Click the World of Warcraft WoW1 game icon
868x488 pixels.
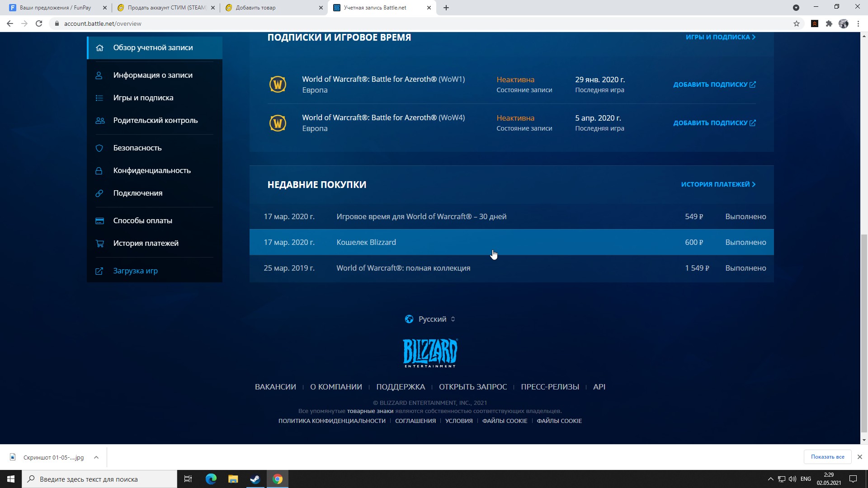278,84
